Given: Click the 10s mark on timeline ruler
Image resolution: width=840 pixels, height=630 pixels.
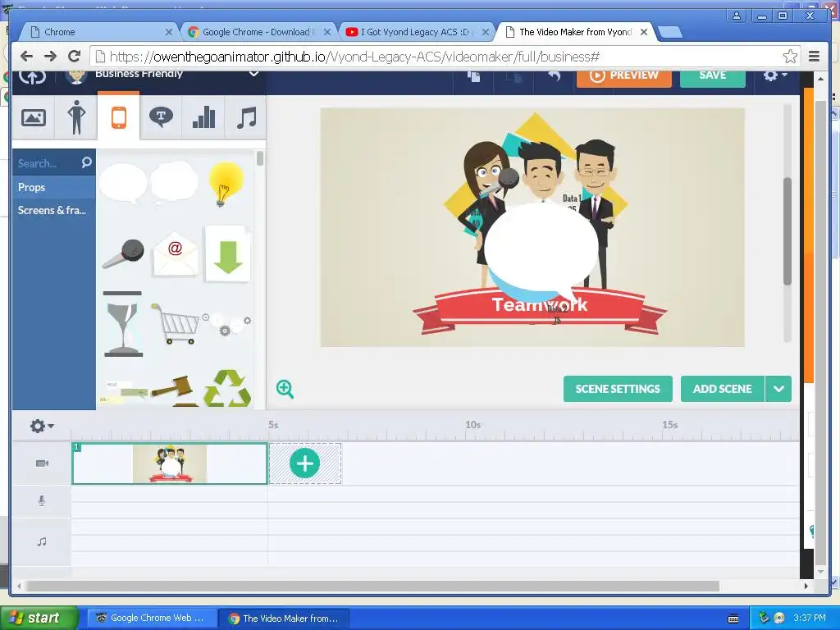Looking at the screenshot, I should 472,424.
